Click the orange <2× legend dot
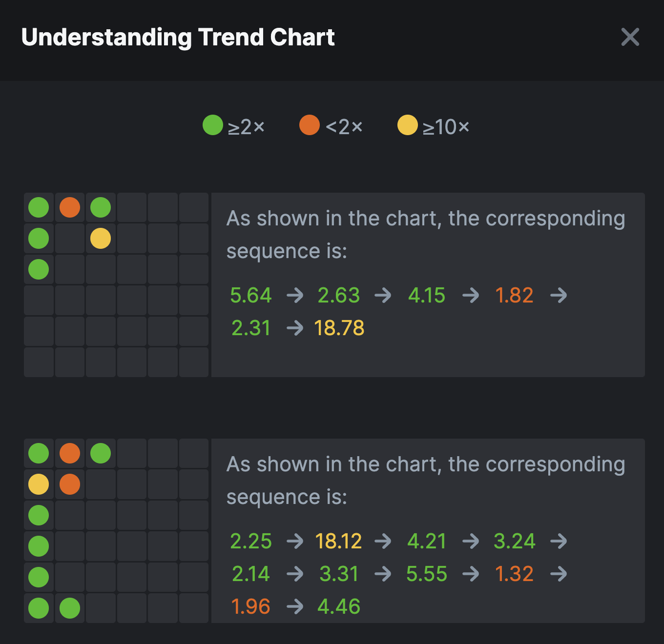The image size is (664, 644). (x=310, y=125)
